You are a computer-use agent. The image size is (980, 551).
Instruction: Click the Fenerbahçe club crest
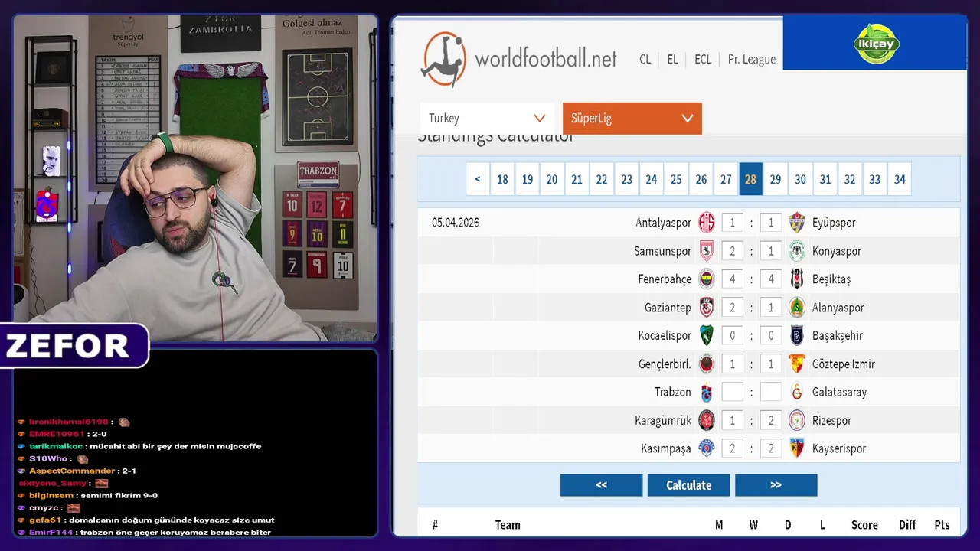point(706,279)
